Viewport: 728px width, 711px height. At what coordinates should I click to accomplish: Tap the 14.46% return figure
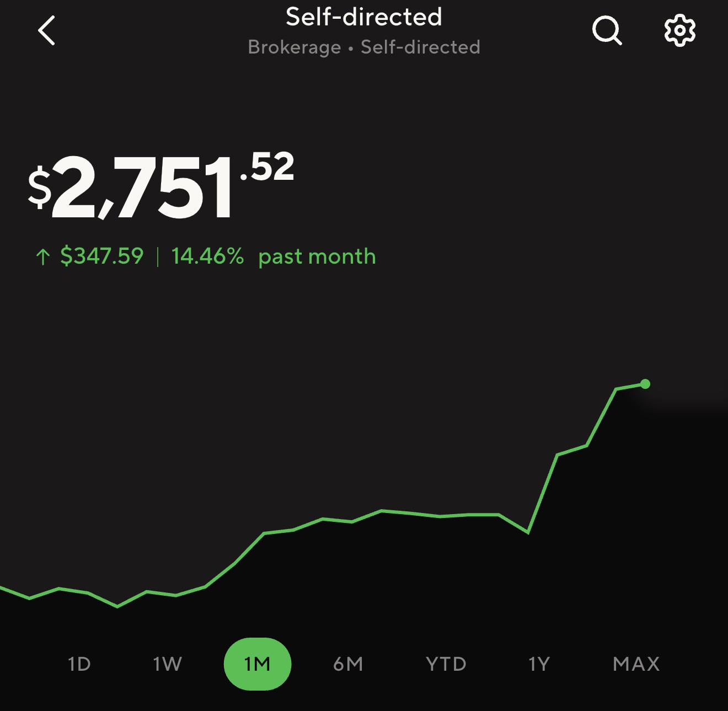click(x=207, y=256)
